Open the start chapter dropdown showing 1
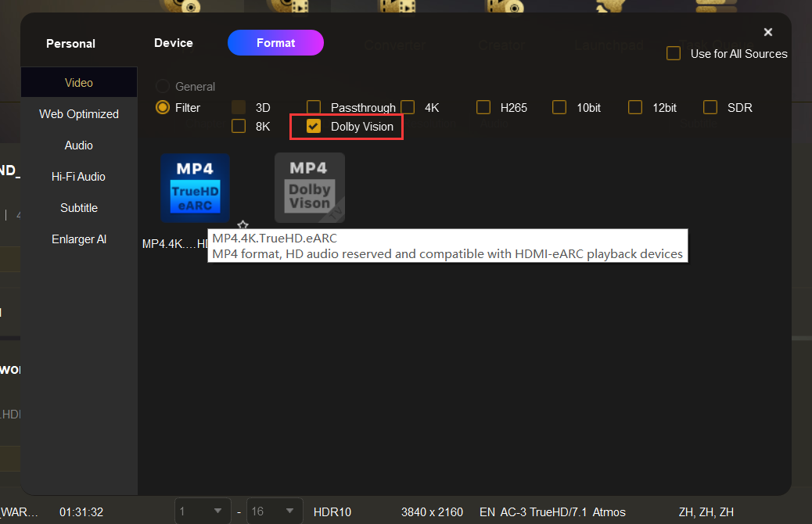 coord(203,511)
